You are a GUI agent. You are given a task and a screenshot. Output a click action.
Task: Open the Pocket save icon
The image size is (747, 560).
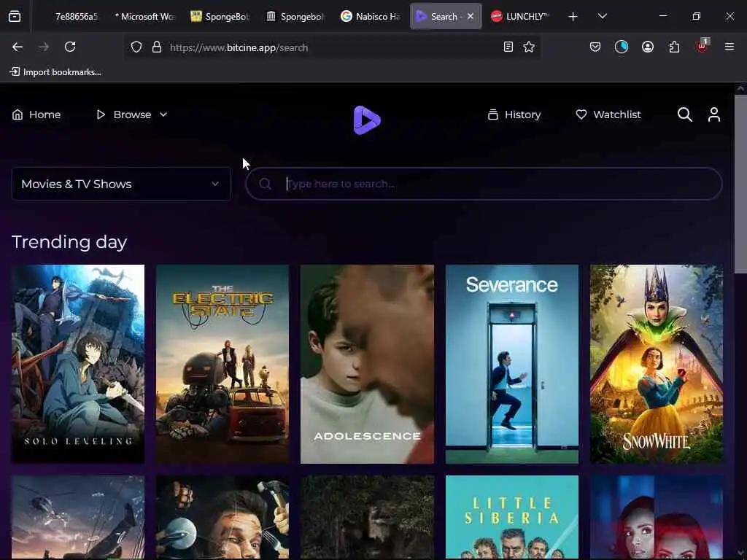click(595, 47)
